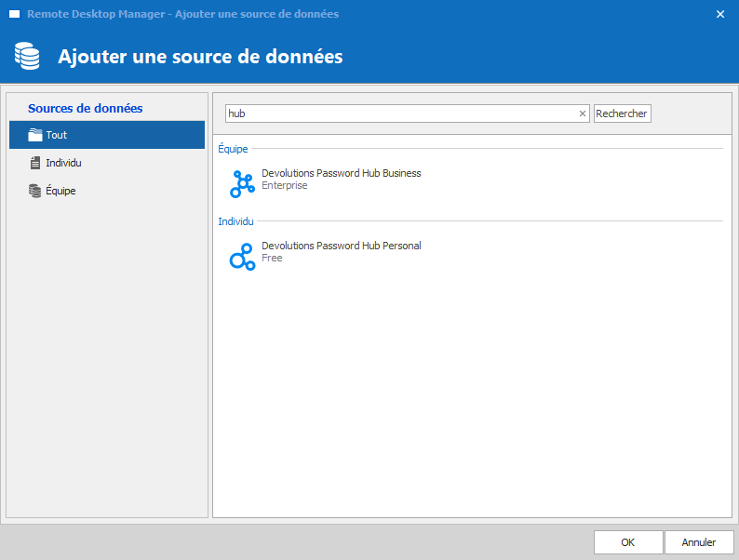
Task: Select the Tout category label
Action: pyautogui.click(x=57, y=135)
